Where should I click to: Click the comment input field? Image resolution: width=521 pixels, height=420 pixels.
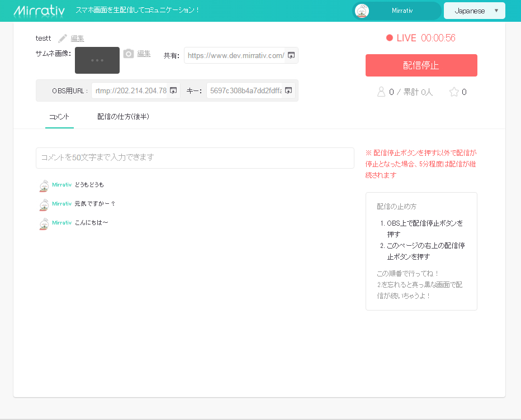(x=195, y=157)
